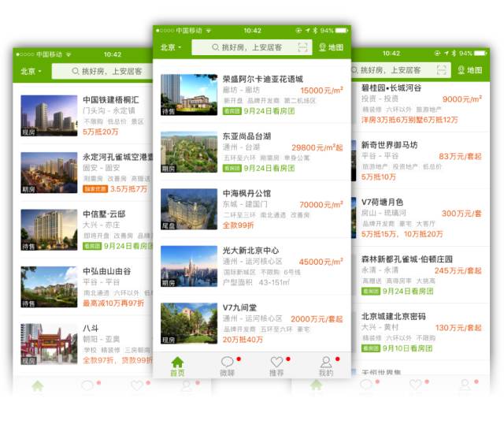
Task: Open the 中海枫丹公馆 listing thumbnail
Action: pos(189,209)
